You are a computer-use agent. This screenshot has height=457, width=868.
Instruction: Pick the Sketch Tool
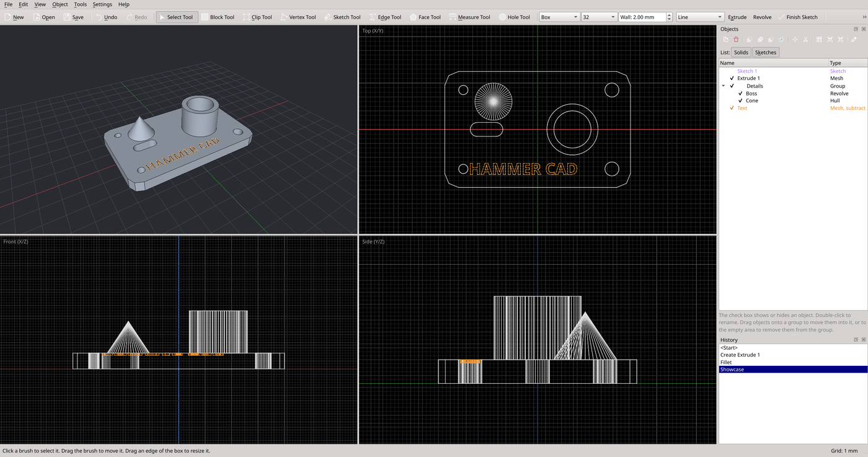point(342,17)
